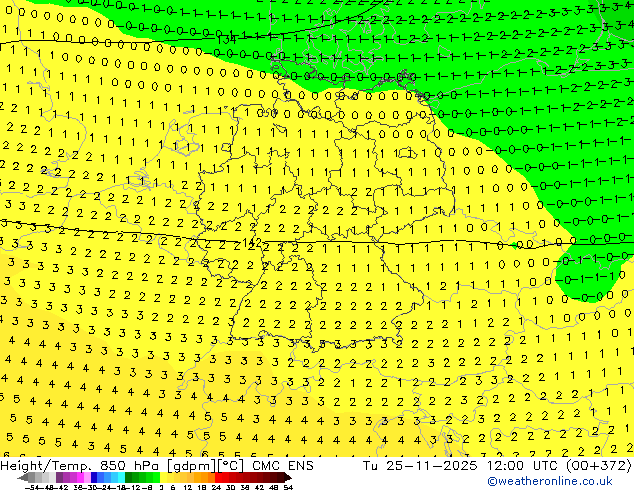Click the dark blue swatch in the temperature color scale
634x490 pixels.
[x=94, y=478]
